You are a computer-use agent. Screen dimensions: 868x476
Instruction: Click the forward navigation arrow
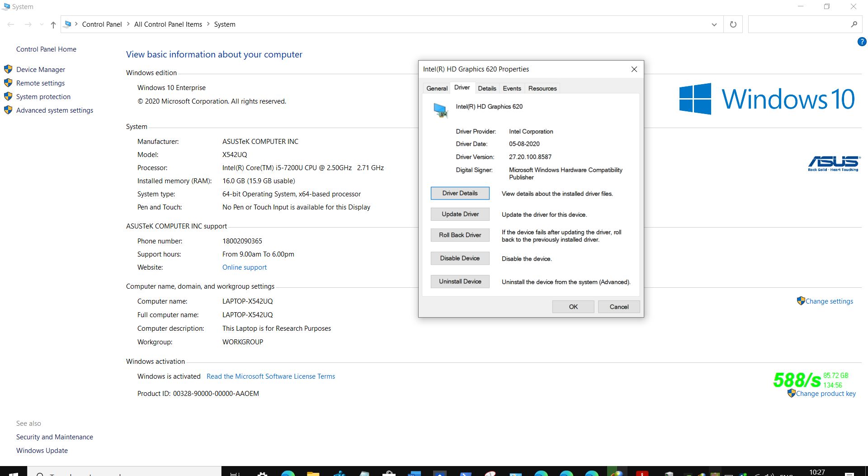point(28,24)
